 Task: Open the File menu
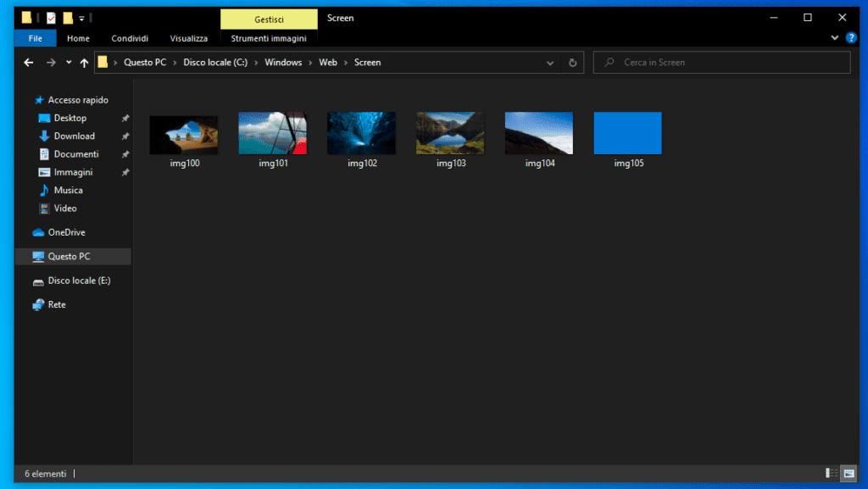pos(36,38)
